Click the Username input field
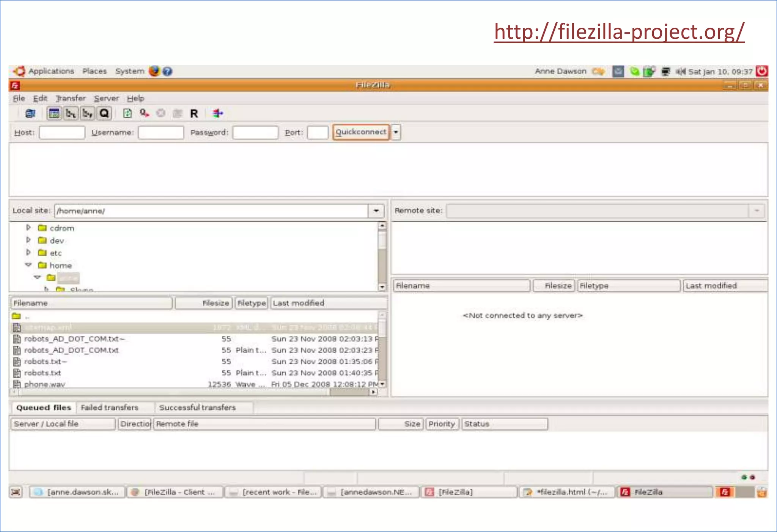This screenshot has width=777, height=532. tap(161, 132)
